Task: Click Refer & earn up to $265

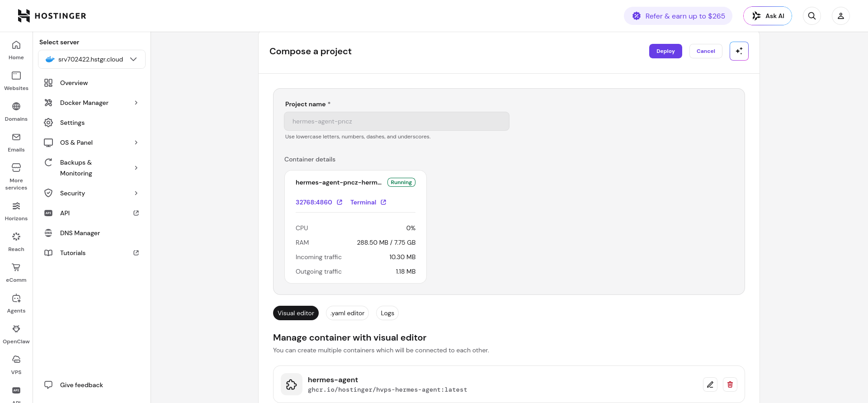Action: pyautogui.click(x=678, y=16)
